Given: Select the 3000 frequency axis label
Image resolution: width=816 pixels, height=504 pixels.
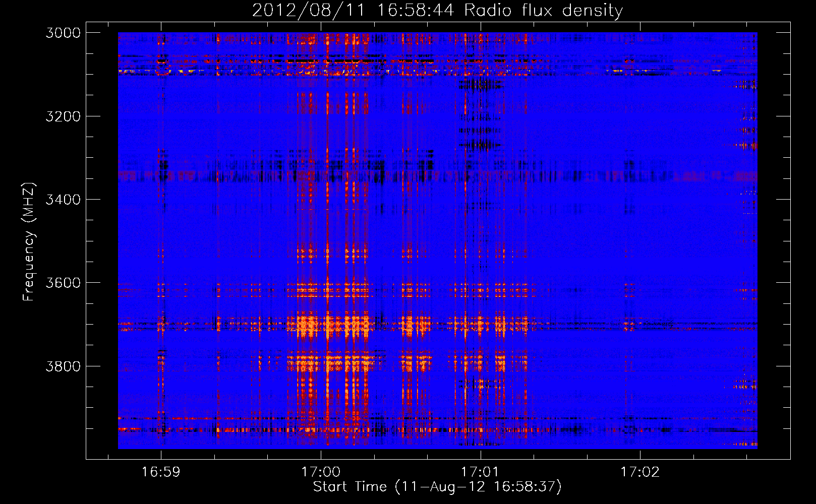Looking at the screenshot, I should [63, 33].
